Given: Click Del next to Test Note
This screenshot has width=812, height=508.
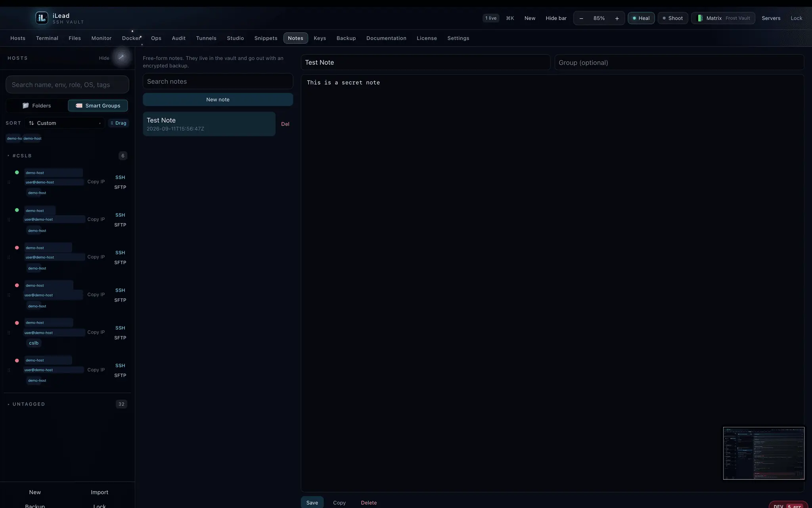Looking at the screenshot, I should click(x=285, y=124).
